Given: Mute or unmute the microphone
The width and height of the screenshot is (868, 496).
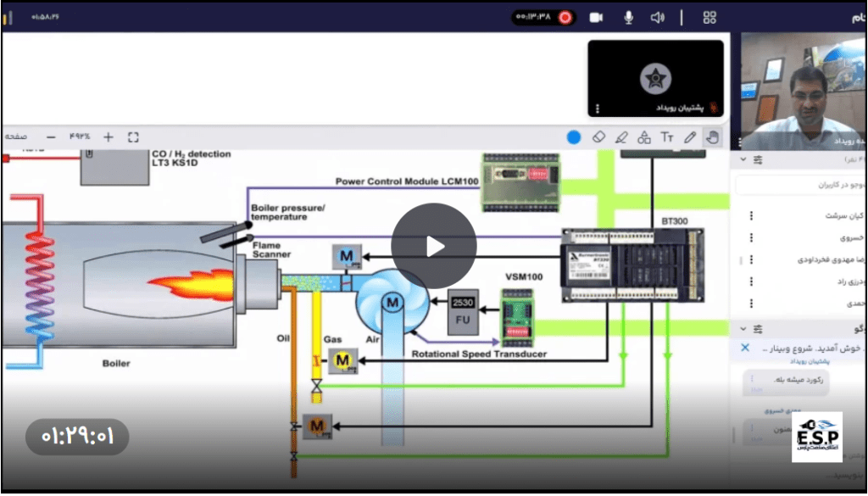Looking at the screenshot, I should 628,17.
